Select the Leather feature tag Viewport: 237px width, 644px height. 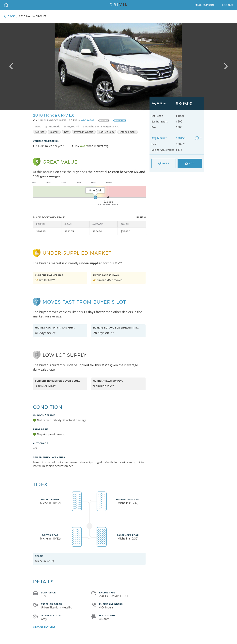click(x=54, y=132)
